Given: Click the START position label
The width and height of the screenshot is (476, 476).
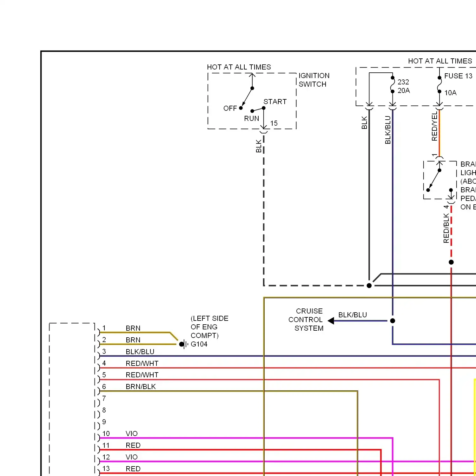Looking at the screenshot, I should (x=275, y=102).
